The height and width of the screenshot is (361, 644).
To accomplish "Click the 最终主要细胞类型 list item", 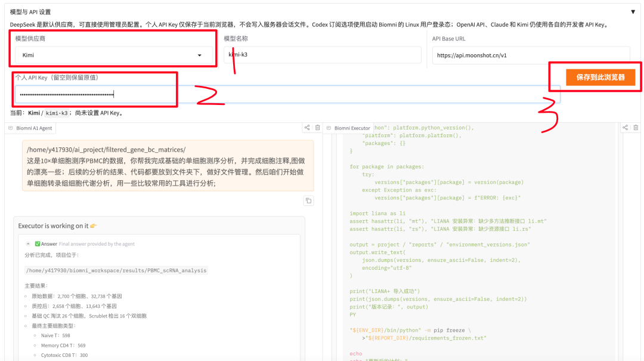I will 54,326.
